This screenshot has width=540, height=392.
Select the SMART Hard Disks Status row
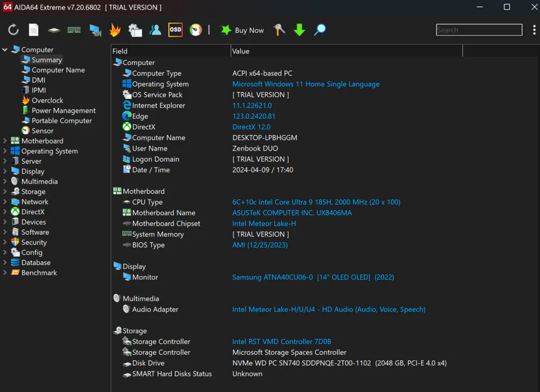click(192, 374)
